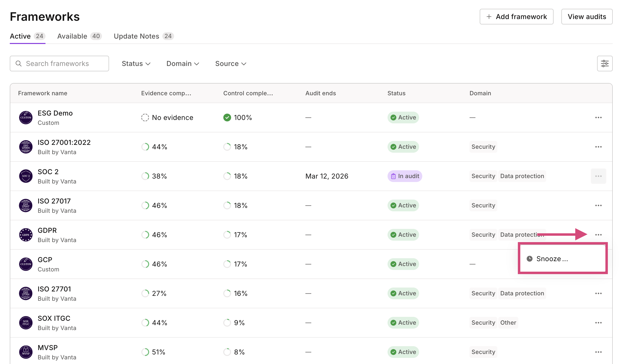Click the ISO 27017 framework name

(x=54, y=201)
